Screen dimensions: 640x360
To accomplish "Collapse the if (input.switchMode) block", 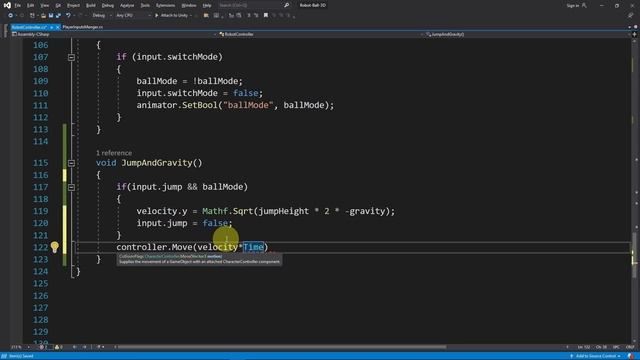I will (x=71, y=58).
